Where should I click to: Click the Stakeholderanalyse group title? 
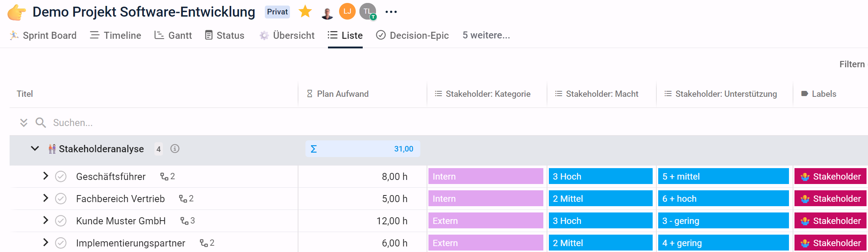[x=102, y=149]
